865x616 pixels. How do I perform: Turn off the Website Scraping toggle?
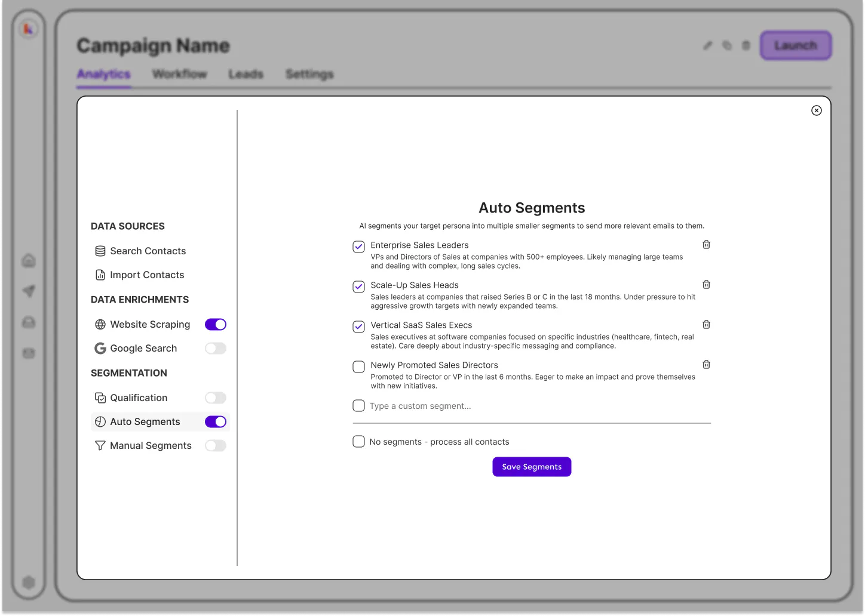point(216,325)
